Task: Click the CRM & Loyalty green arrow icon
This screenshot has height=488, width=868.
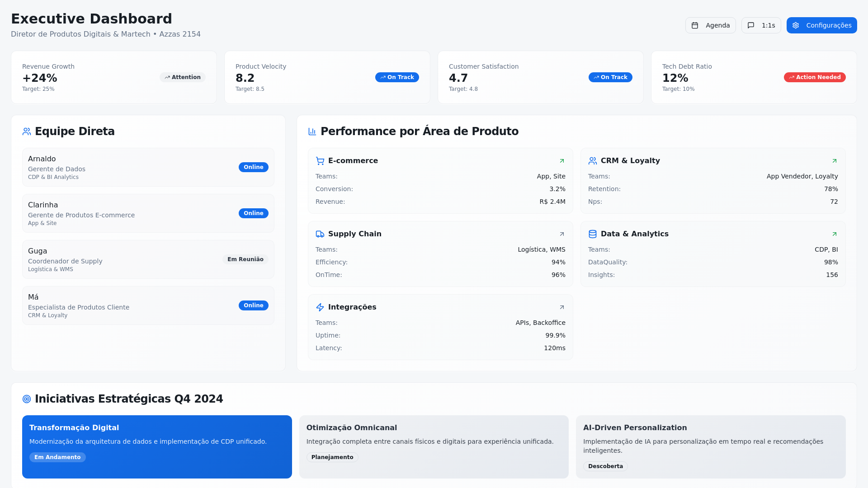Action: [x=835, y=161]
